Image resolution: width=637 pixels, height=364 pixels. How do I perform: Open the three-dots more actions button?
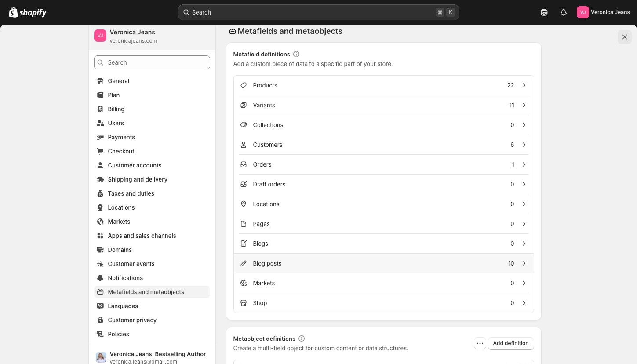point(480,343)
